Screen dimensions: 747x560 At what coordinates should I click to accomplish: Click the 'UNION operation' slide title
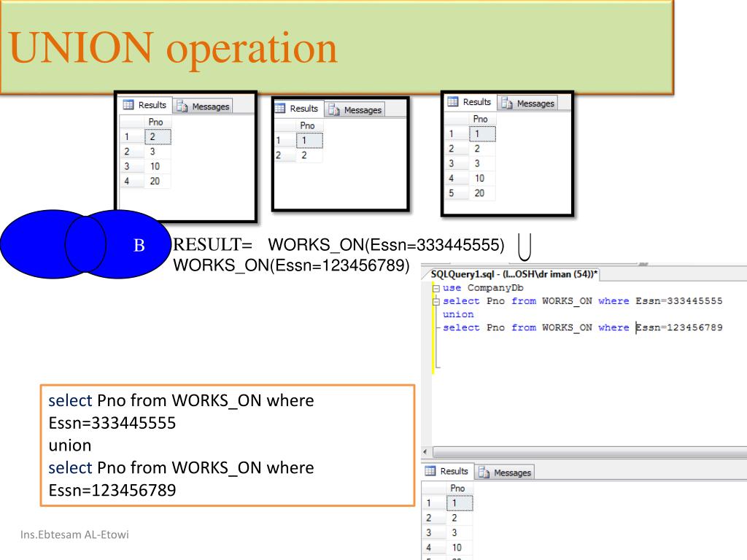point(173,48)
